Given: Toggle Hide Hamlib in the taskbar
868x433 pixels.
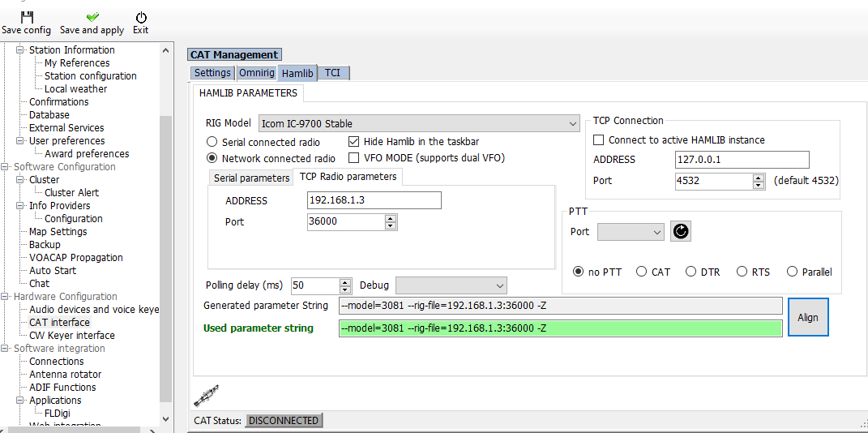Looking at the screenshot, I should [x=353, y=142].
